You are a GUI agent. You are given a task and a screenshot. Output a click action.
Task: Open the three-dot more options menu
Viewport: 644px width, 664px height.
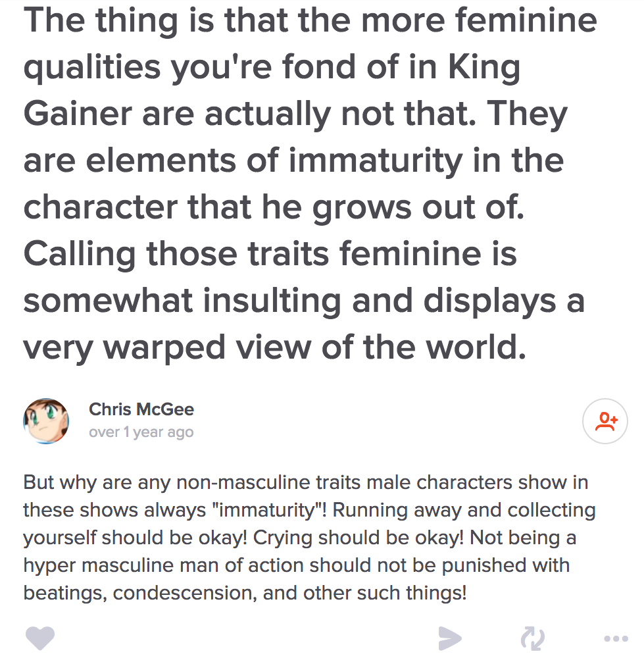(615, 638)
